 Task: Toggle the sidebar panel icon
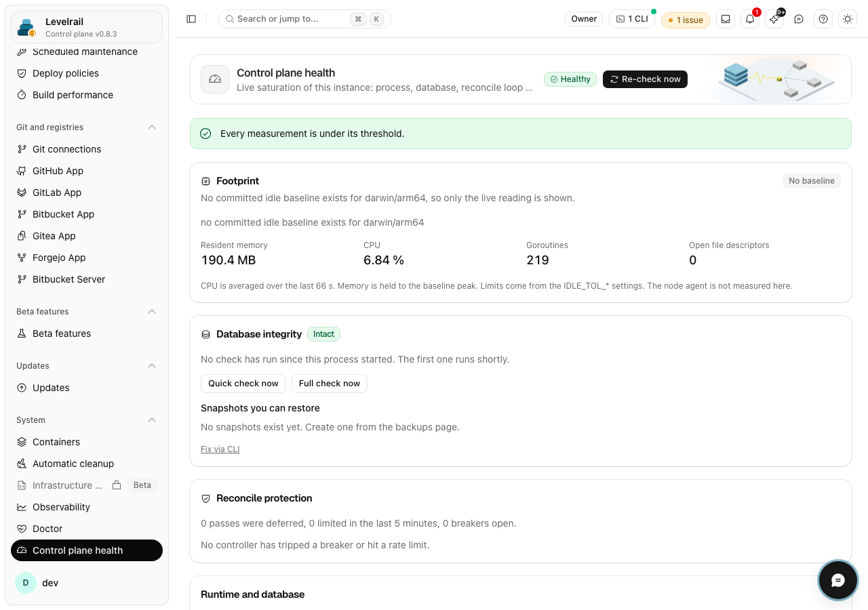(191, 19)
